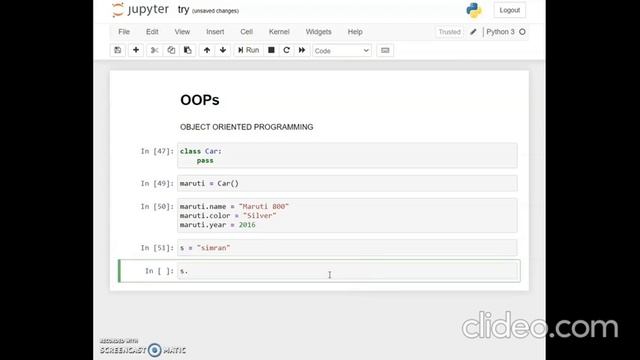
Task: Move selected cell up arrow
Action: [207, 50]
